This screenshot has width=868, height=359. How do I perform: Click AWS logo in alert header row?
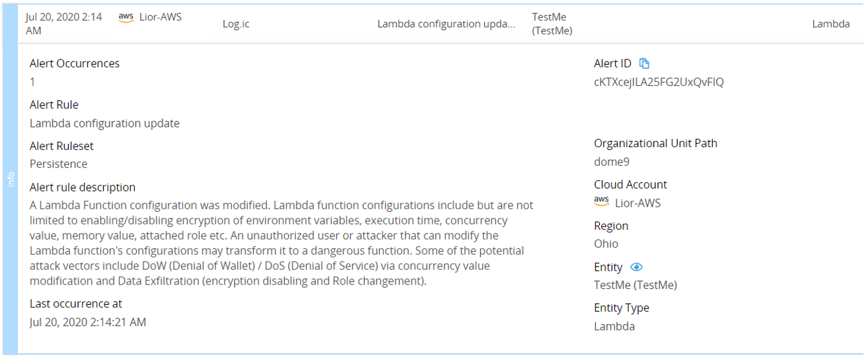[x=126, y=18]
